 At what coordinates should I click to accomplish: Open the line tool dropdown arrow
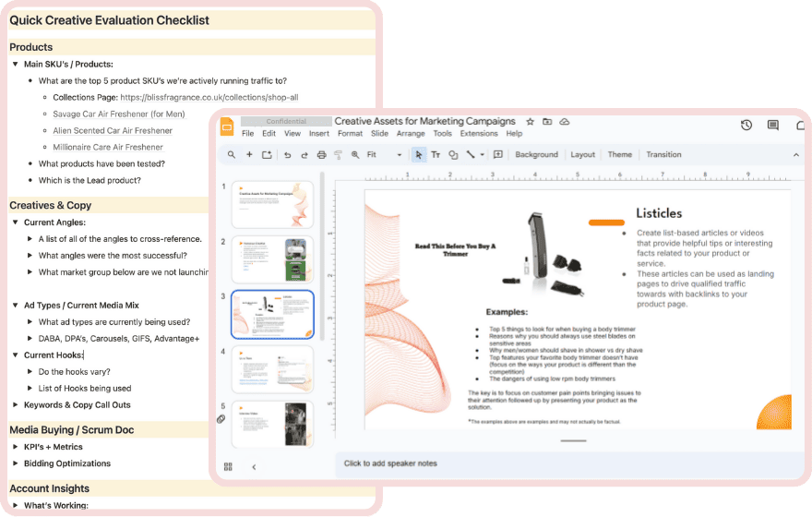[482, 154]
